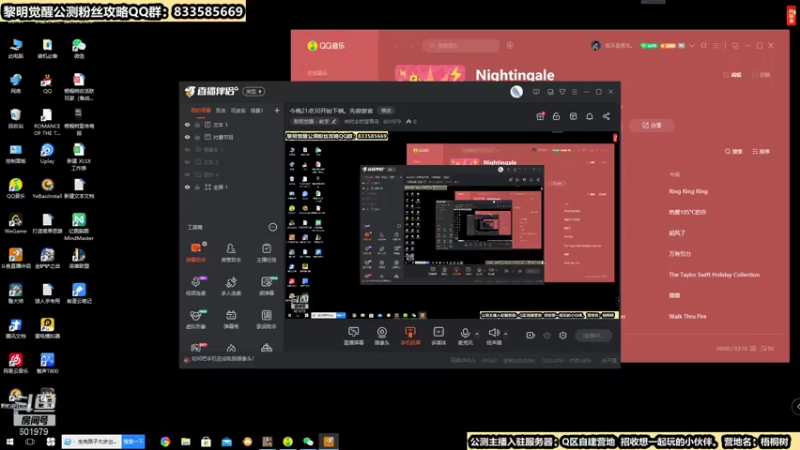Select the 全屏 1 source row
800x450 pixels.
tap(232, 187)
